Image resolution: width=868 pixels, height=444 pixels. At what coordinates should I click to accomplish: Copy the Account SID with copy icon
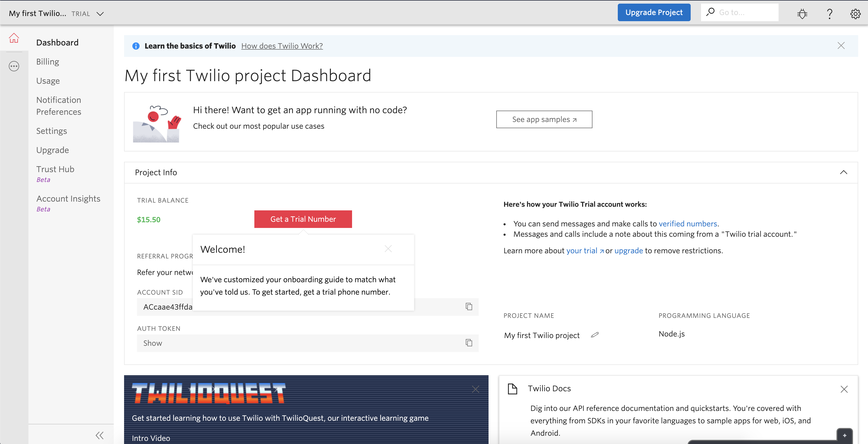(x=469, y=307)
